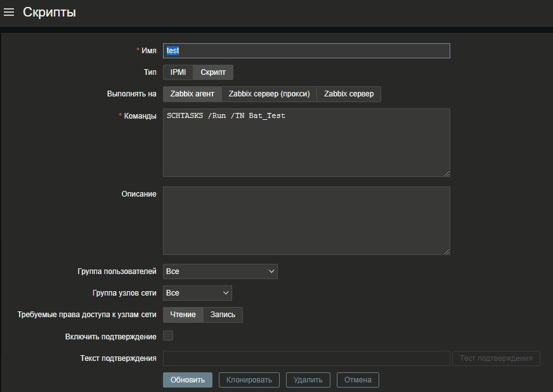Image resolution: width=553 pixels, height=392 pixels.
Task: Choose Zabbix сервер execution target
Action: (x=349, y=94)
